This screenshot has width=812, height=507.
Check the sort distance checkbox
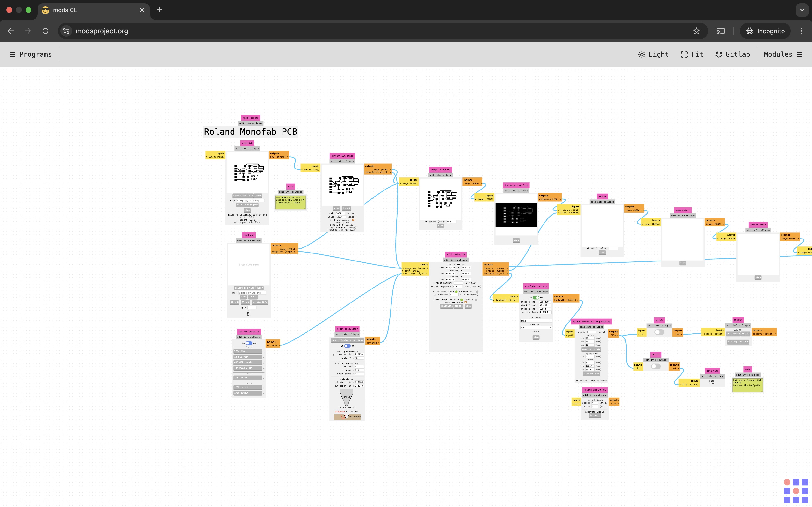[466, 303]
